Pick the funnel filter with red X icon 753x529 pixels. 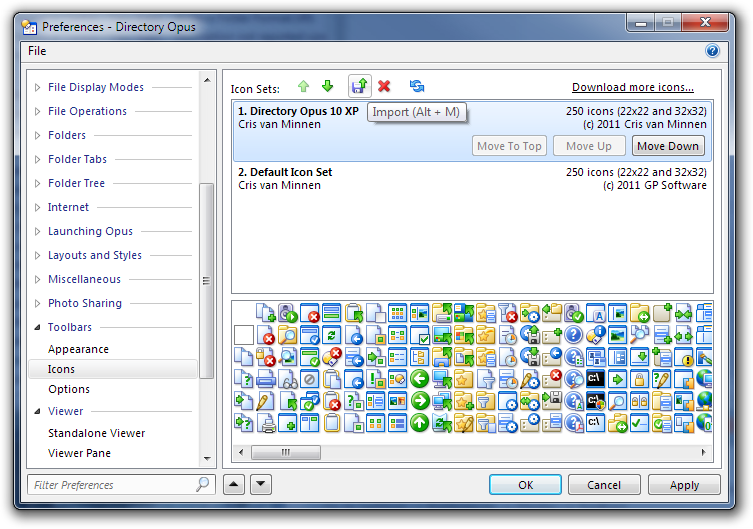click(508, 313)
